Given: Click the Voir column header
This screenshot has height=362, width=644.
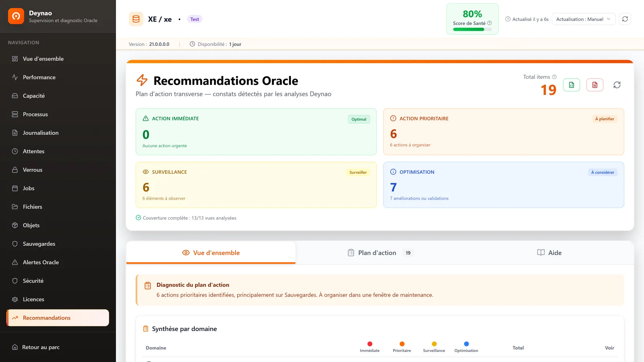Looking at the screenshot, I should pos(609,348).
